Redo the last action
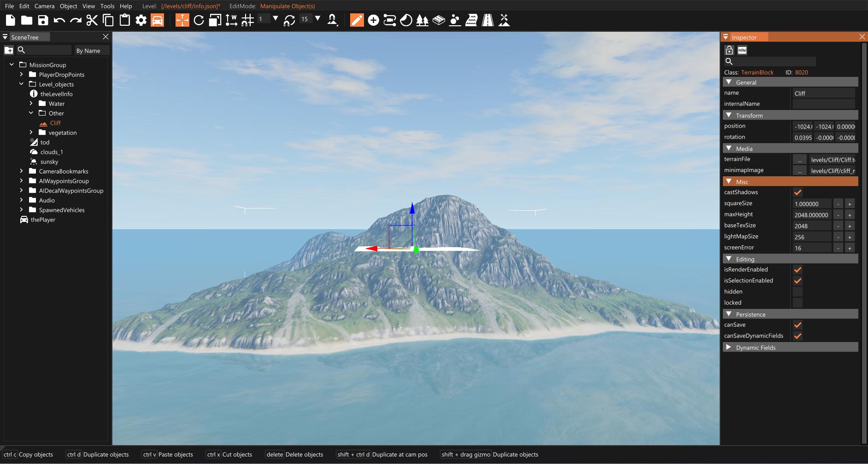 click(x=76, y=20)
